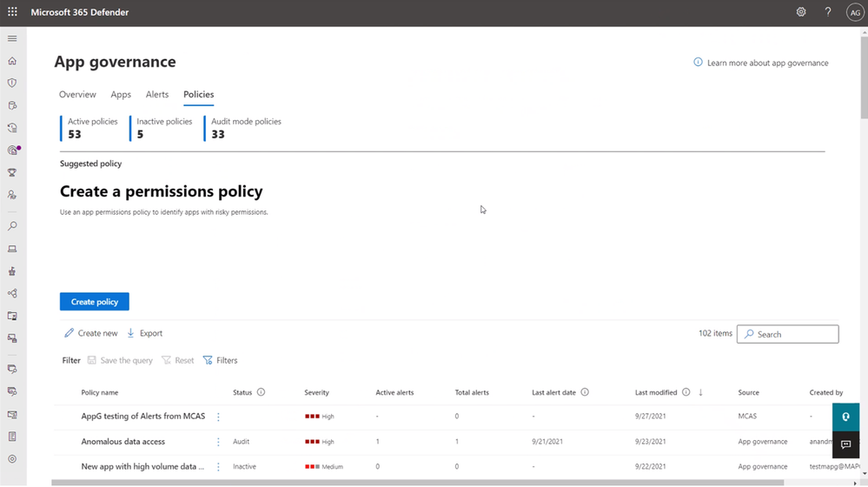Switch to the Overview tab
This screenshot has width=868, height=487.
point(77,94)
